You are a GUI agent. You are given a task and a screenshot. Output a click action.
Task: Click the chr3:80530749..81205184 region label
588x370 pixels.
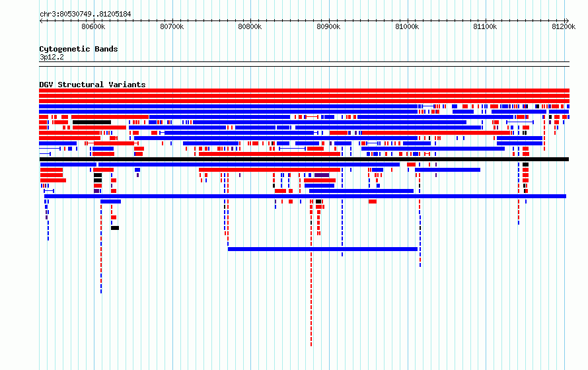85,15
